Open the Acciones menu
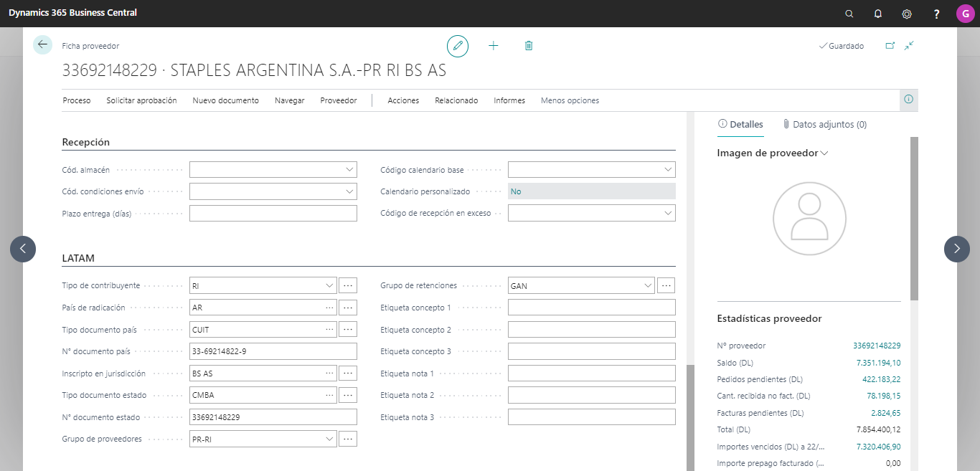 coord(404,100)
